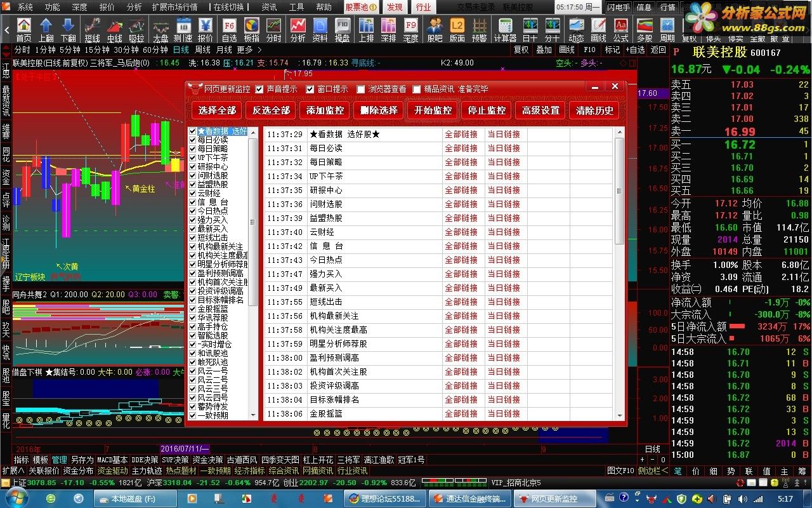Enable the 精品资讯 checkbox
Viewport: 812px width, 508px height.
[417, 90]
